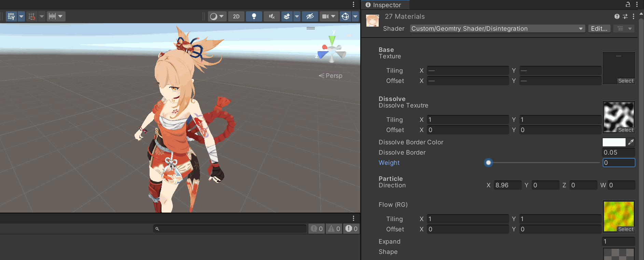Click the console search field

tap(230, 229)
